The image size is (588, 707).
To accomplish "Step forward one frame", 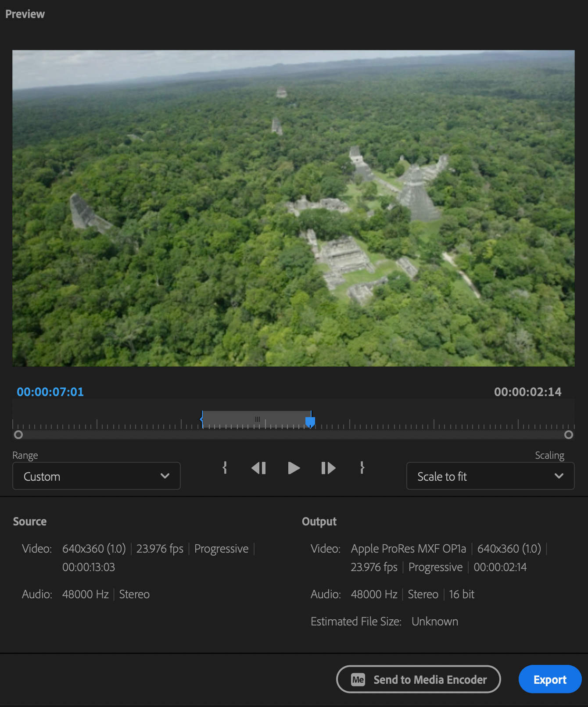I will tap(328, 468).
